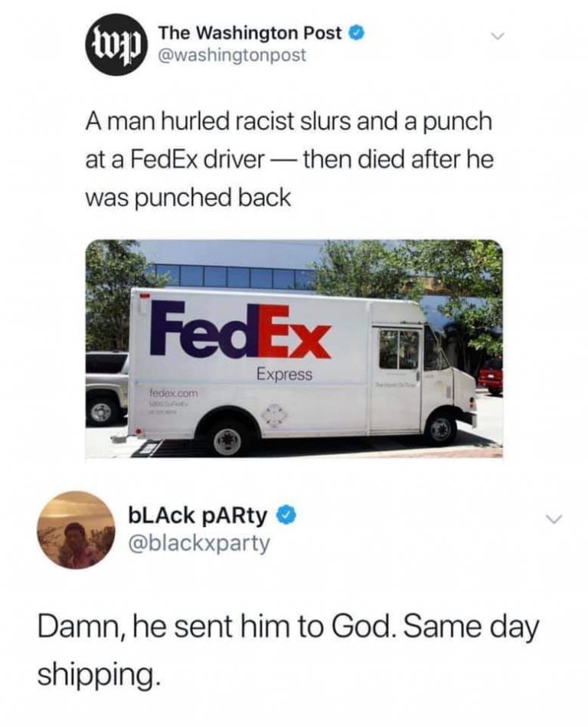The width and height of the screenshot is (588, 727).
Task: Click the tweet text about FedEx driver
Action: (289, 159)
